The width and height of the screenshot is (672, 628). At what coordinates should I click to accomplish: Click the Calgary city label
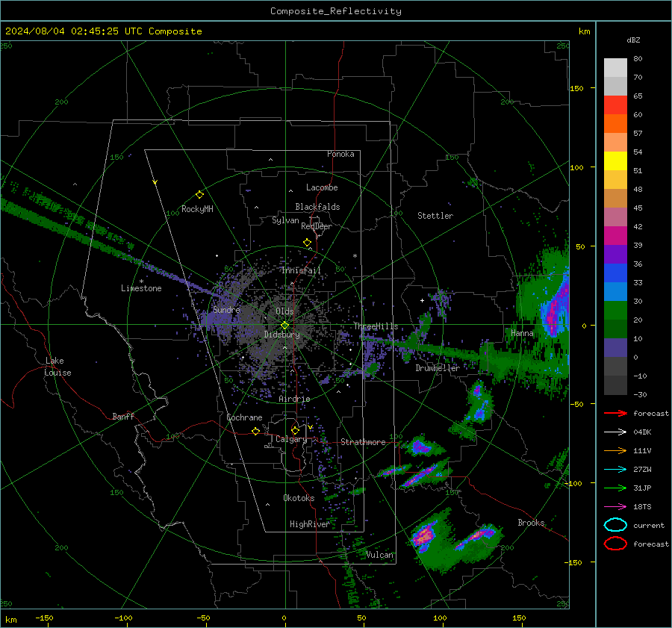pos(291,439)
